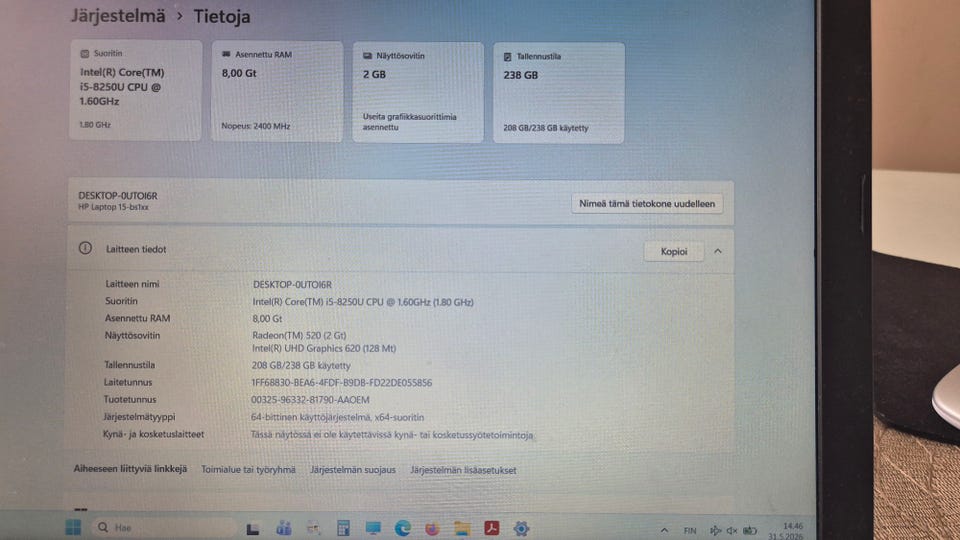The width and height of the screenshot is (960, 540).
Task: Click '64-bittinen käyttöjärjestelmä, x64-suoritin' text
Action: click(x=337, y=417)
